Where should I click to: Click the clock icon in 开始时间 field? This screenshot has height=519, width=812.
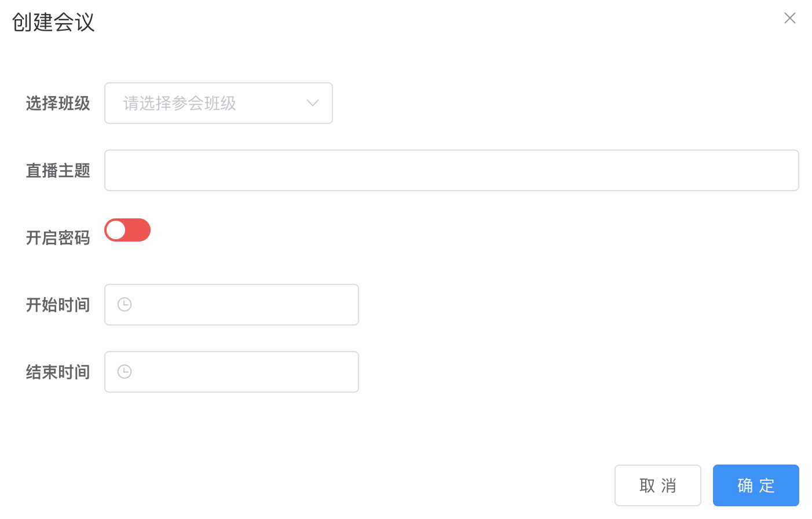[125, 305]
